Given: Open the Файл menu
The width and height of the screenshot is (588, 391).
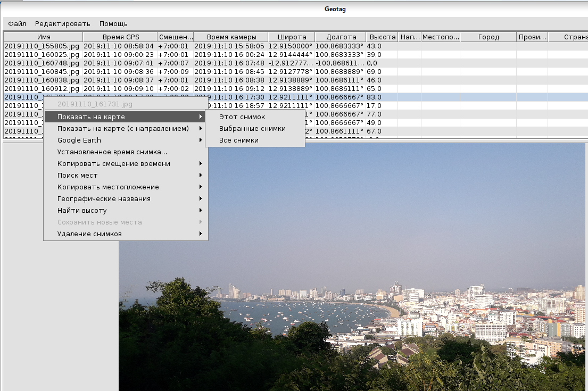Looking at the screenshot, I should pyautogui.click(x=17, y=24).
